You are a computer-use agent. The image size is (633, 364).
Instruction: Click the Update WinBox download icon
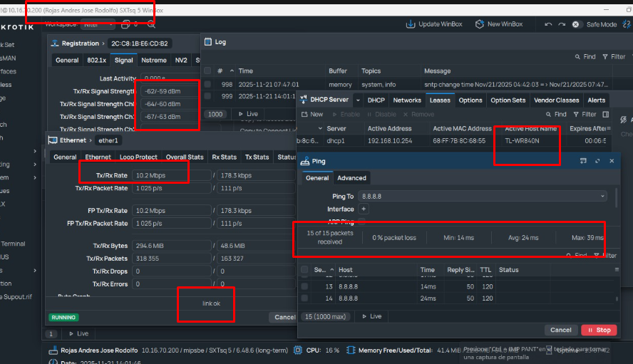click(411, 24)
